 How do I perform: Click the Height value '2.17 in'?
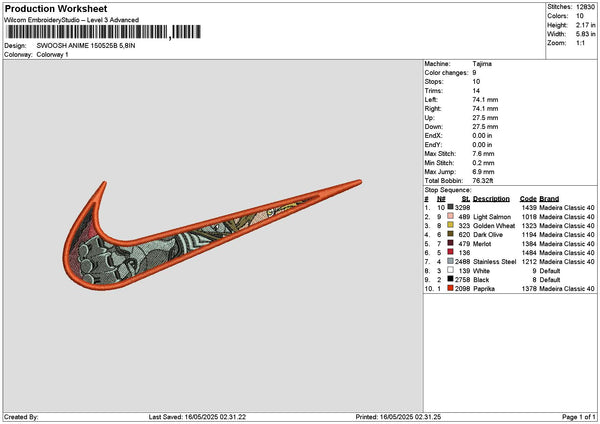tap(585, 25)
